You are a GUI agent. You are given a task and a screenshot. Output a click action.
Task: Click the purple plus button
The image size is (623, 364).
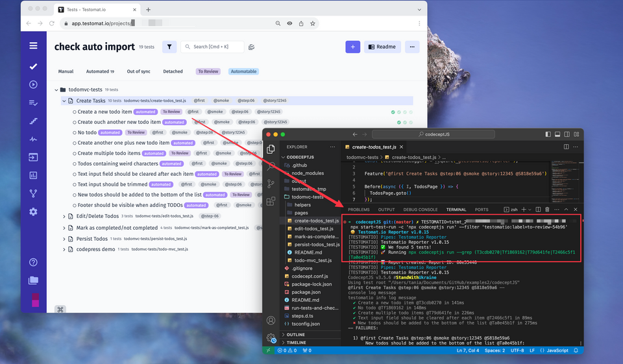353,47
